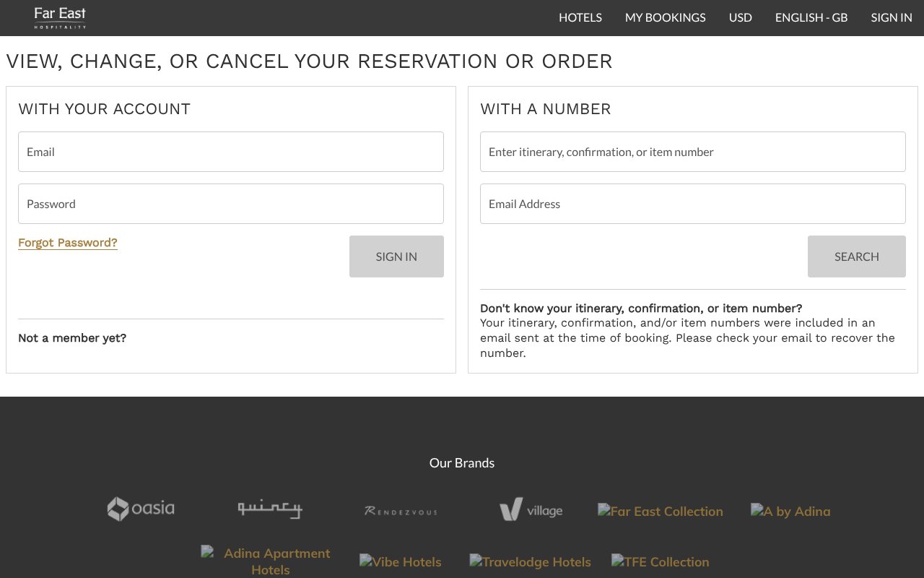Open the TFE Collection brand
Image resolution: width=924 pixels, height=578 pixels.
660,561
